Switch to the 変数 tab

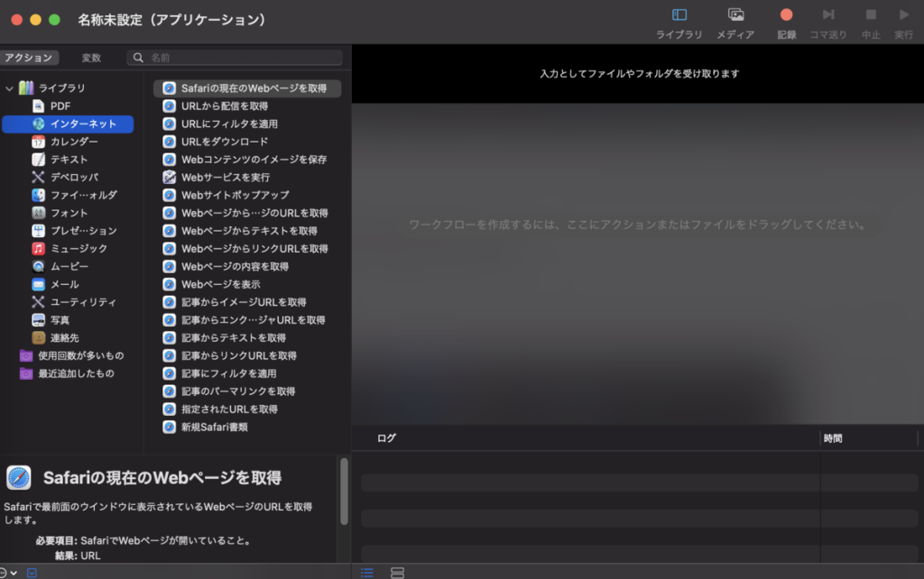point(91,58)
